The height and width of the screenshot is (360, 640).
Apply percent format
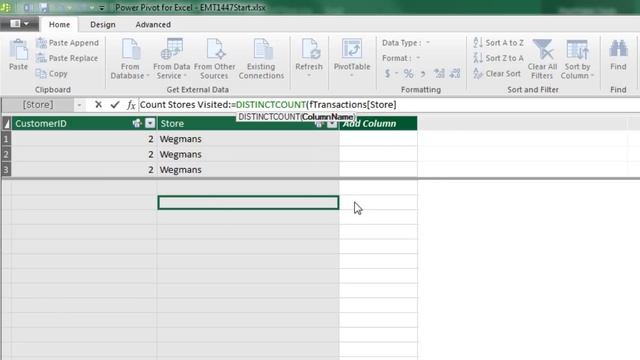coord(409,74)
